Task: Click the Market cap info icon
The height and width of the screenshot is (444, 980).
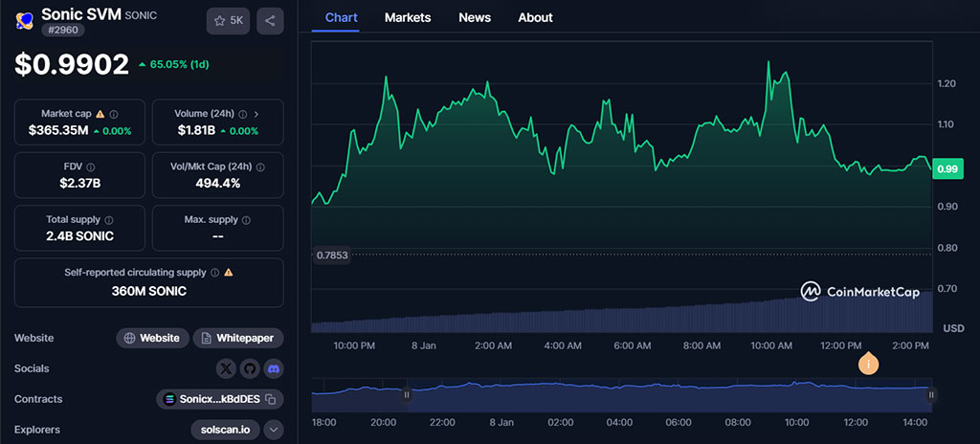Action: coord(114,114)
